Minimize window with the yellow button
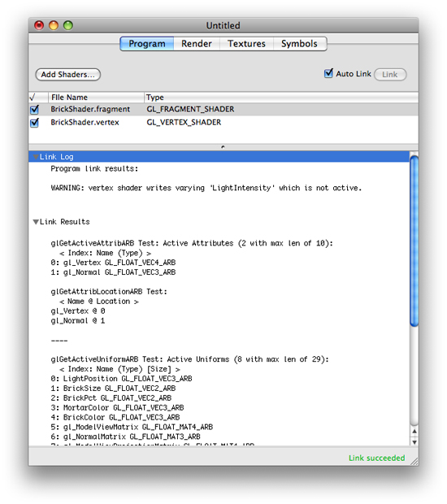This screenshot has height=504, width=447. 54,25
